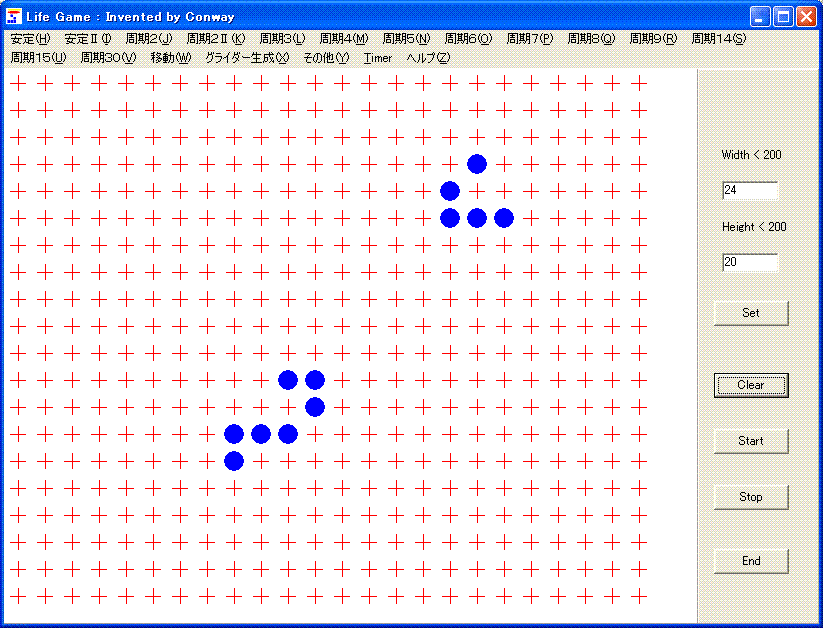Open the 周期2(J) menu
823x628 pixels.
149,38
